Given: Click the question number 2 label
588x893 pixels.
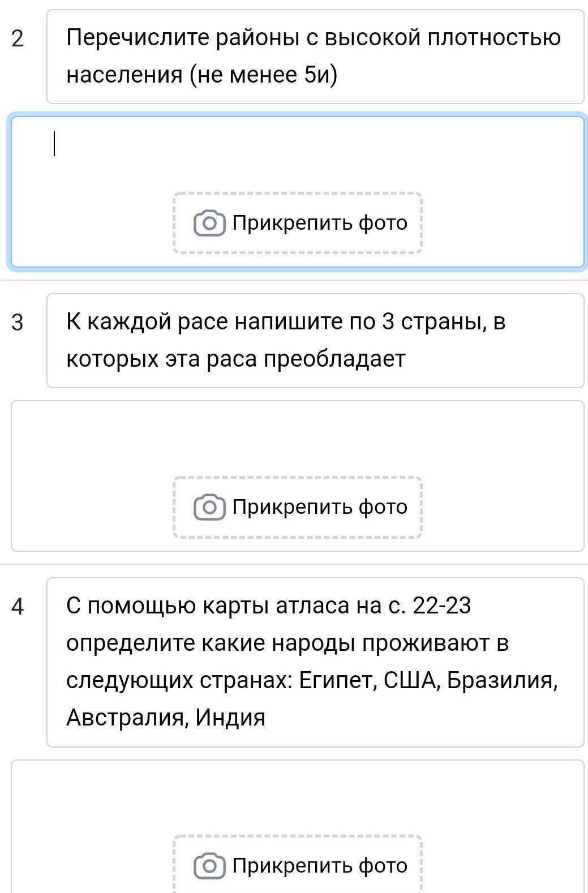Looking at the screenshot, I should pyautogui.click(x=18, y=38).
